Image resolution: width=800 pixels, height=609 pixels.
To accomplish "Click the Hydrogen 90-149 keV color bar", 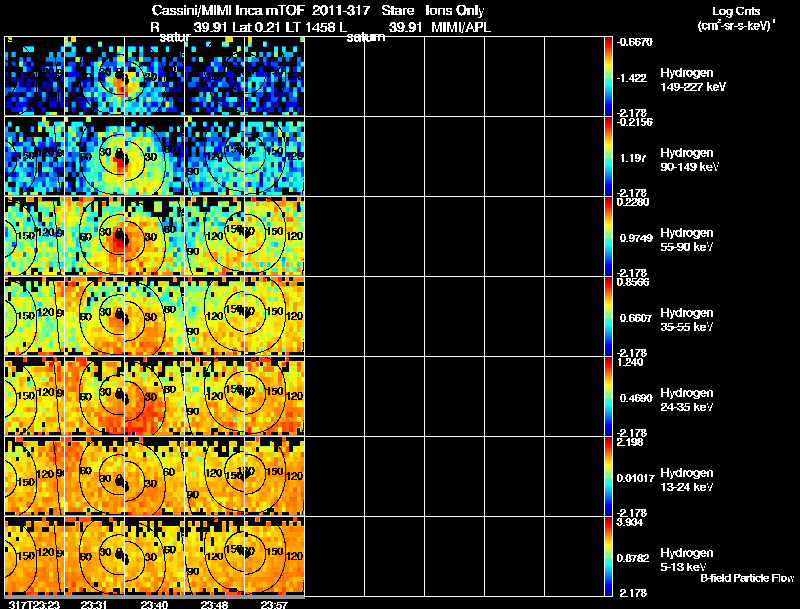I will (x=608, y=156).
